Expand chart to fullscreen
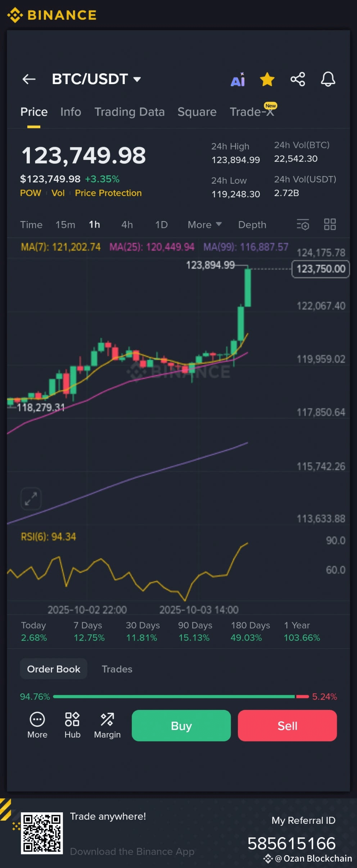 coord(31,499)
